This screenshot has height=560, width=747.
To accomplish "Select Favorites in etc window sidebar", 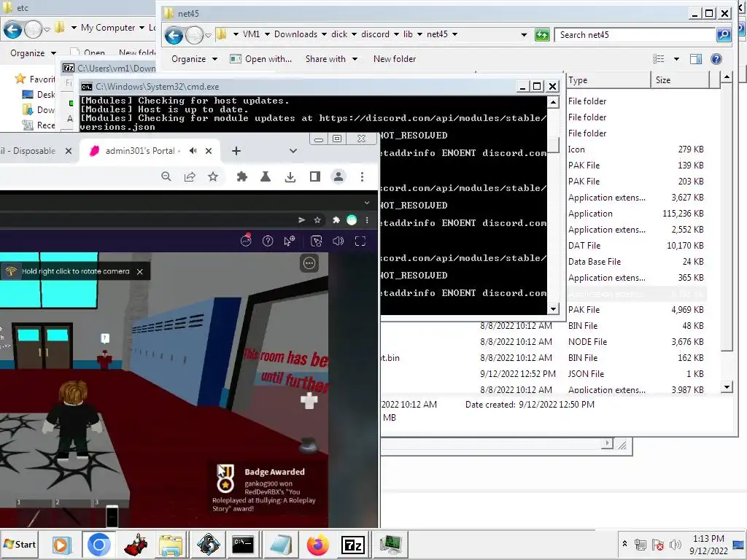I will tap(35, 79).
